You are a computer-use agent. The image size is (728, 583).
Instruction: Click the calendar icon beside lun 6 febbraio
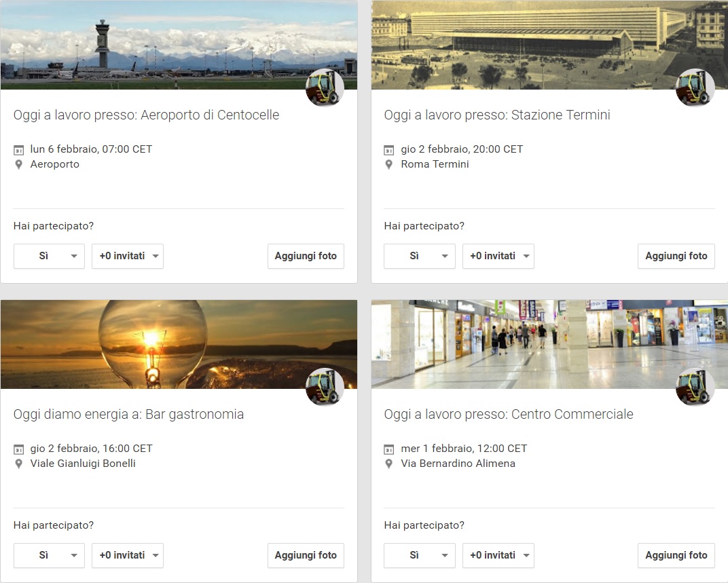pyautogui.click(x=18, y=150)
